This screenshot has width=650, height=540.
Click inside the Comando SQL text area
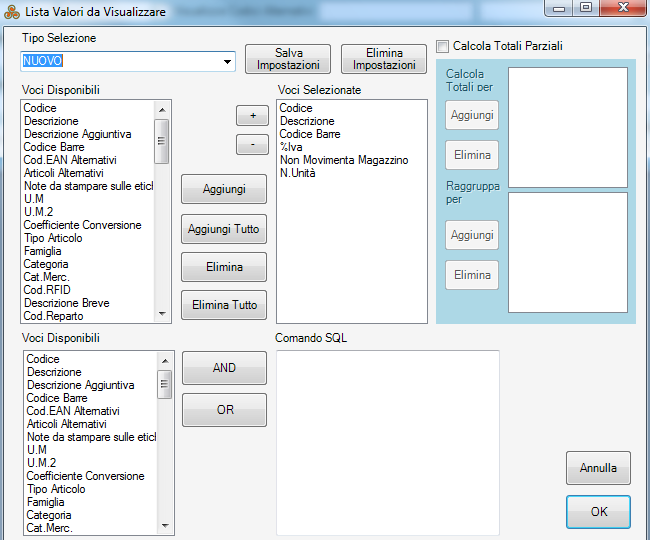[387, 442]
